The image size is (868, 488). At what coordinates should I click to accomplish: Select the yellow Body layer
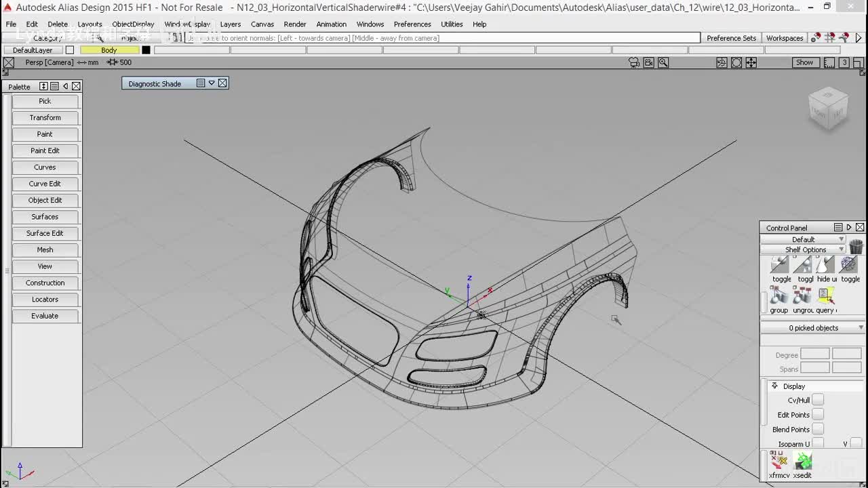pyautogui.click(x=109, y=50)
